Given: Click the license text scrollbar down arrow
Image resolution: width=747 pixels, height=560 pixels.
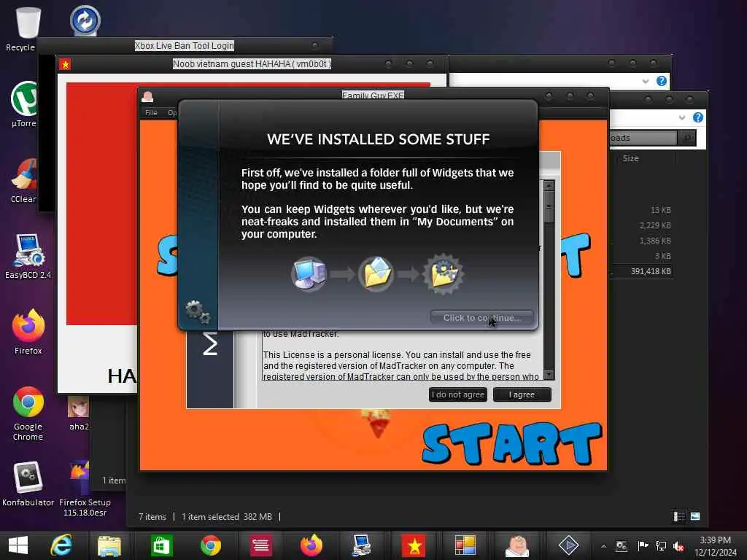Looking at the screenshot, I should point(549,374).
